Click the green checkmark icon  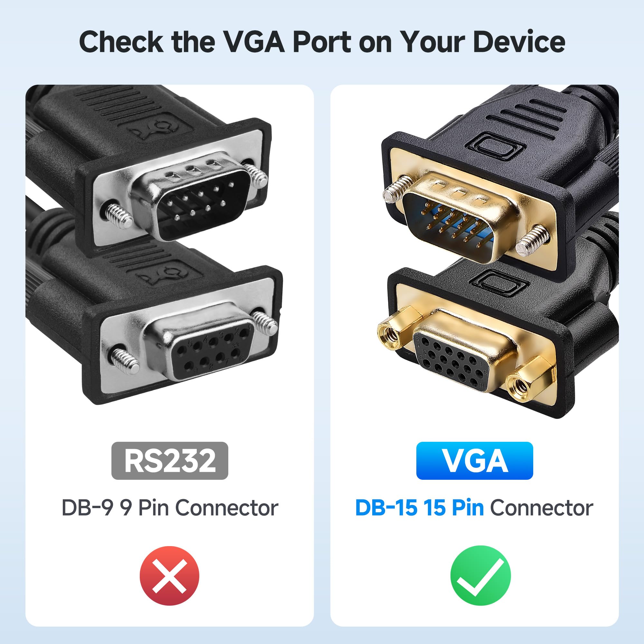(x=480, y=576)
